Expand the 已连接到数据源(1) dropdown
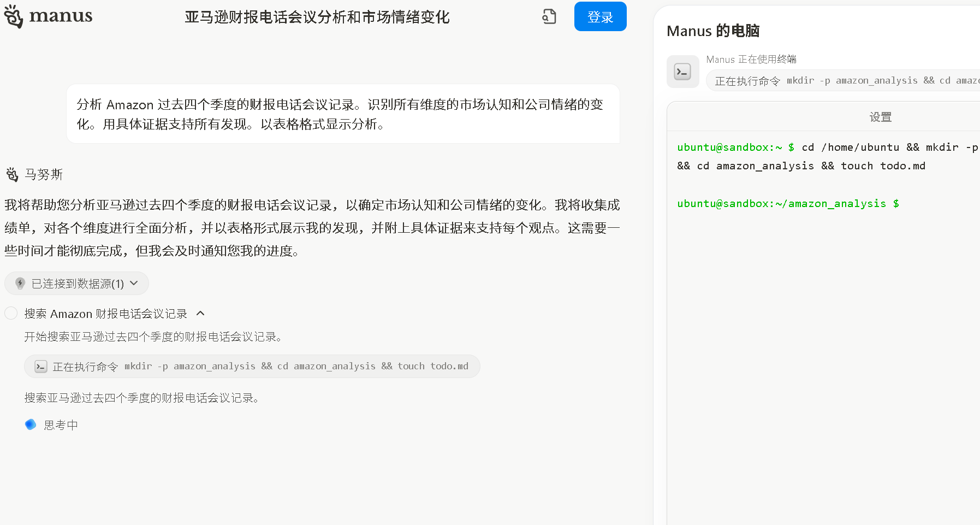The height and width of the screenshot is (525, 980). tap(76, 283)
